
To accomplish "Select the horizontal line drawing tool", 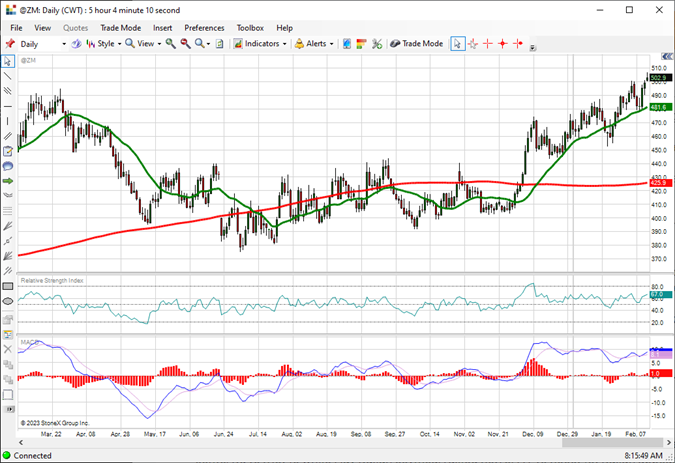I will coord(8,106).
